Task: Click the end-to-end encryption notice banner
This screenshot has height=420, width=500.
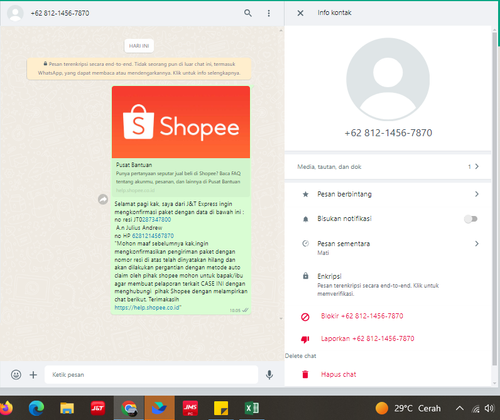Action: click(139, 68)
